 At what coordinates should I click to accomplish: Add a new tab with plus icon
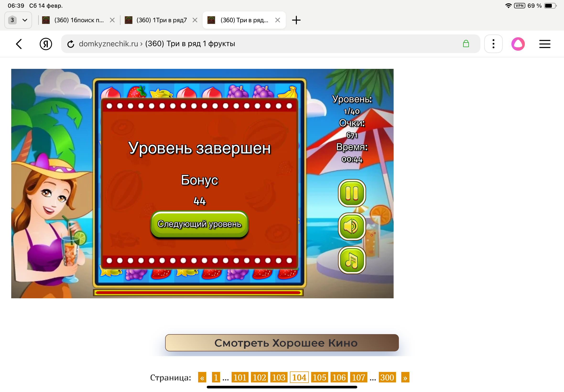[296, 20]
